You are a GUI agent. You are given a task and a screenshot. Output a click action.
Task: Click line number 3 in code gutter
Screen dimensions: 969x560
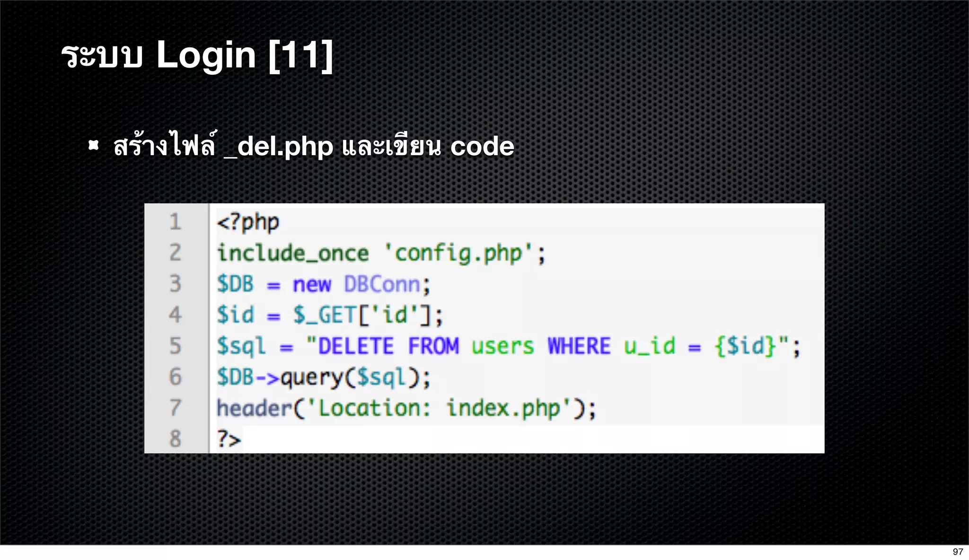[176, 284]
